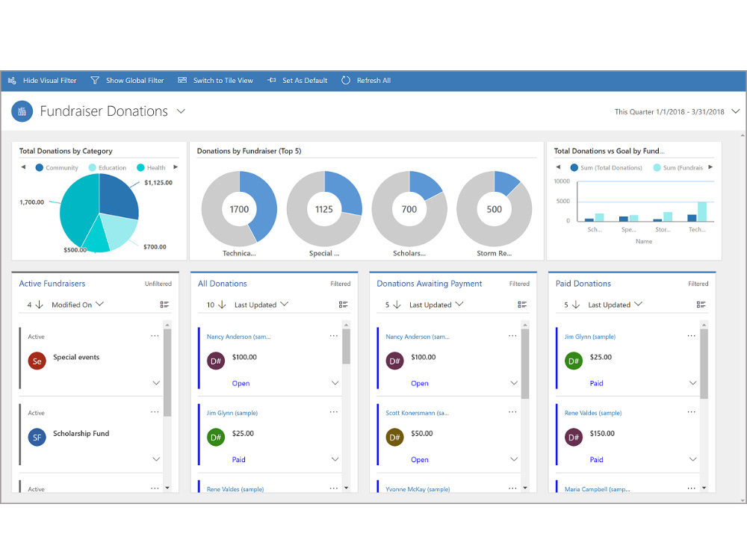Go to next legend items in Total Donations by Category
747x560 pixels.
176,167
